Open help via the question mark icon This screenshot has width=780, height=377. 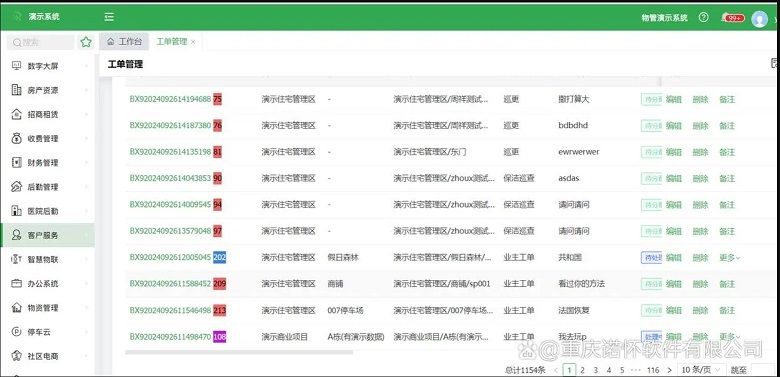click(703, 17)
